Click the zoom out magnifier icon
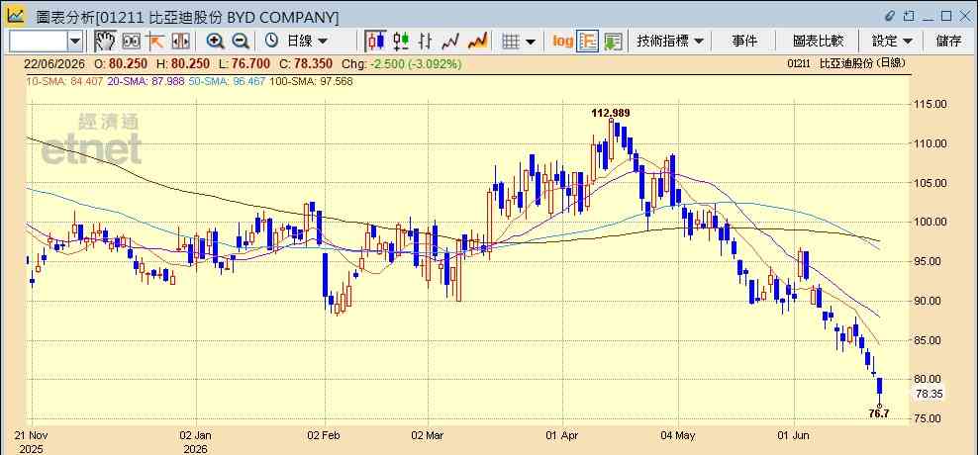 (x=241, y=42)
